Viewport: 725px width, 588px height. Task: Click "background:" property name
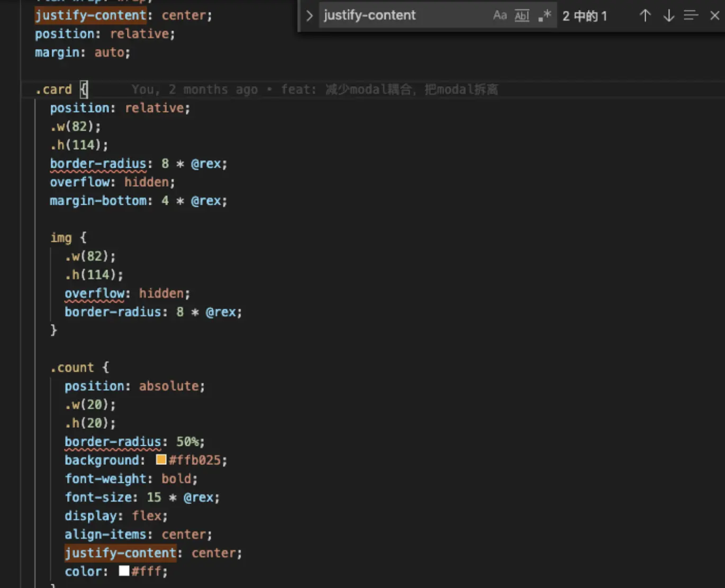pos(105,460)
